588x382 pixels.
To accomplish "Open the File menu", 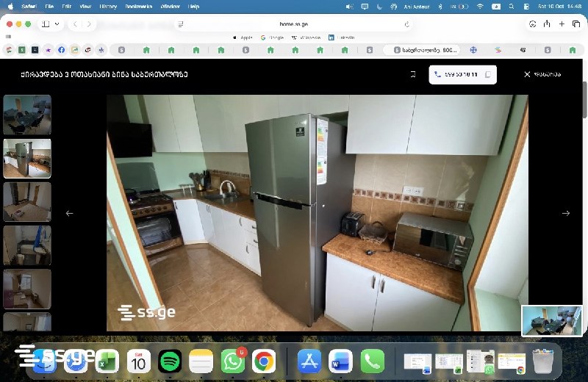I will click(x=49, y=7).
